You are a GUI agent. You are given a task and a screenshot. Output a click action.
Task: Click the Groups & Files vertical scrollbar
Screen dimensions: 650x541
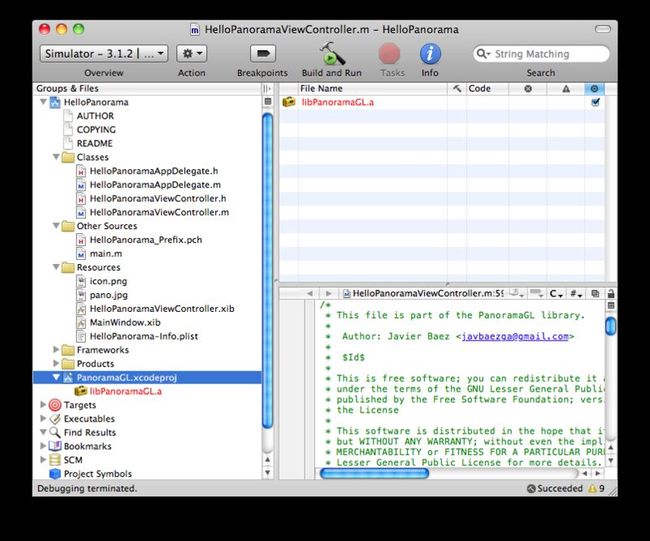click(267, 271)
